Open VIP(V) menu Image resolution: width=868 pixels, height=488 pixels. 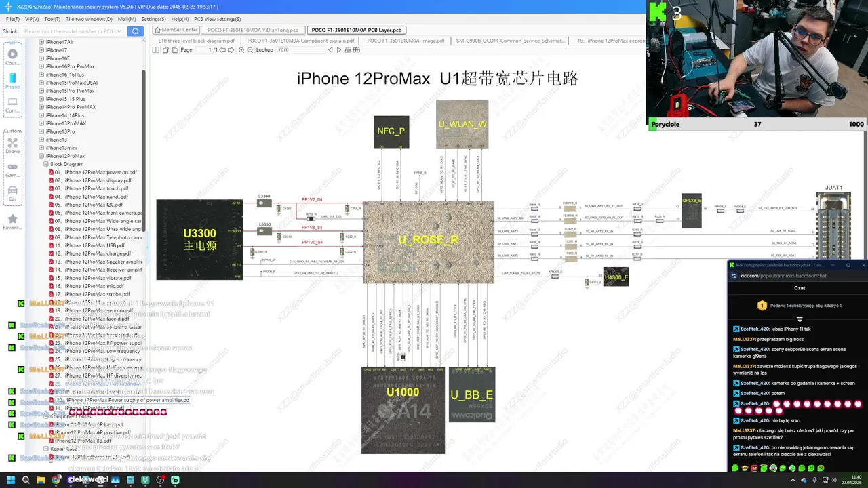pyautogui.click(x=31, y=19)
